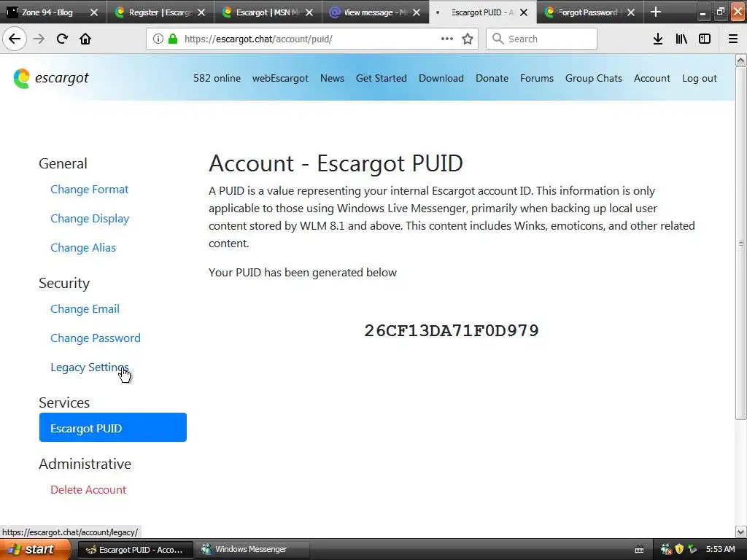Viewport: 747px width, 560px height.
Task: Close the Zone 94 - Blog tab
Action: coord(94,12)
